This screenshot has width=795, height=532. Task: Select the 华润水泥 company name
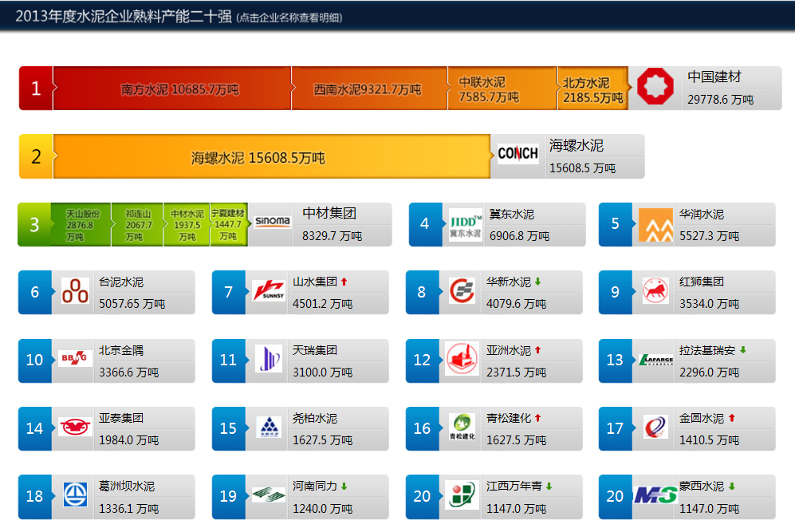coord(702,214)
